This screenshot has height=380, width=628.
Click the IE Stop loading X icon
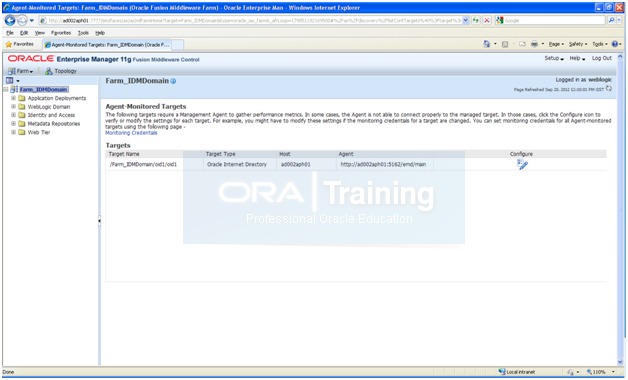487,20
